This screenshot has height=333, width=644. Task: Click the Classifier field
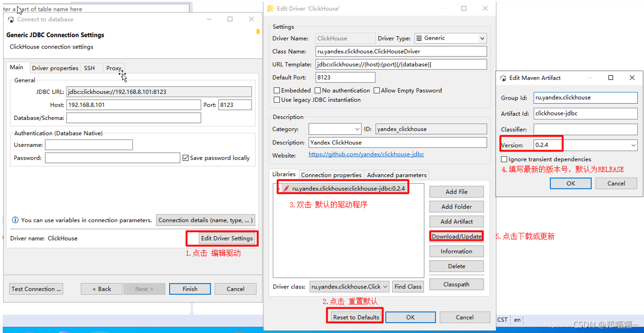tap(586, 129)
